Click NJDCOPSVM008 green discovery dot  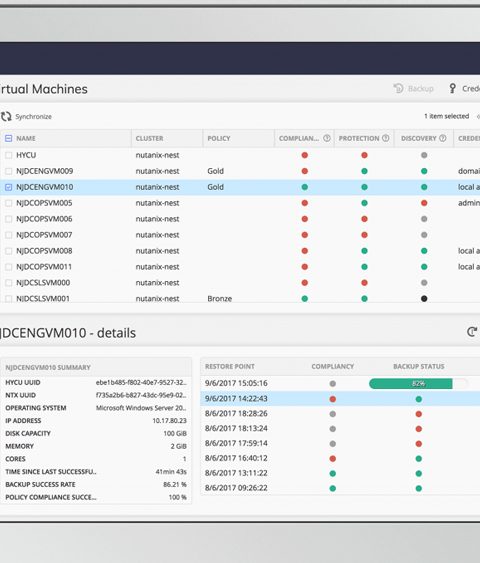click(424, 251)
